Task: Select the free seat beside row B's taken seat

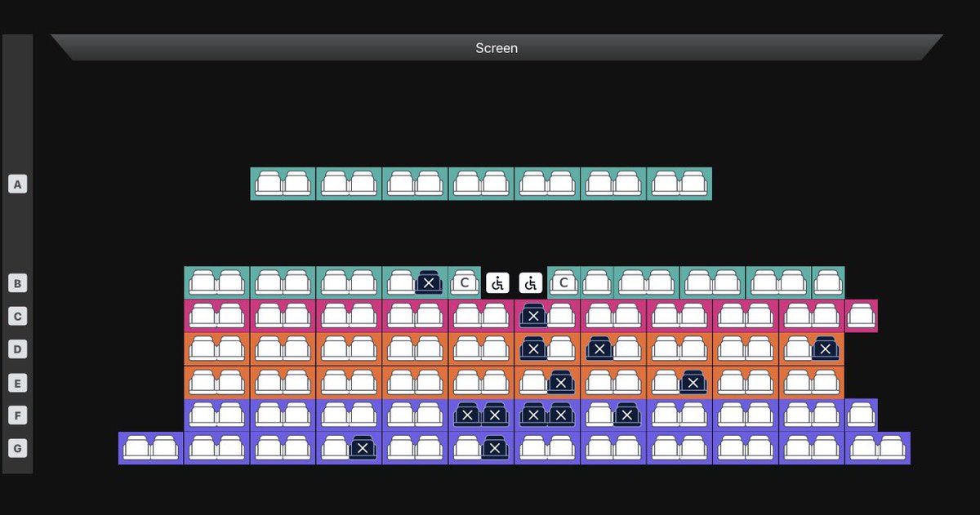Action: pos(401,283)
